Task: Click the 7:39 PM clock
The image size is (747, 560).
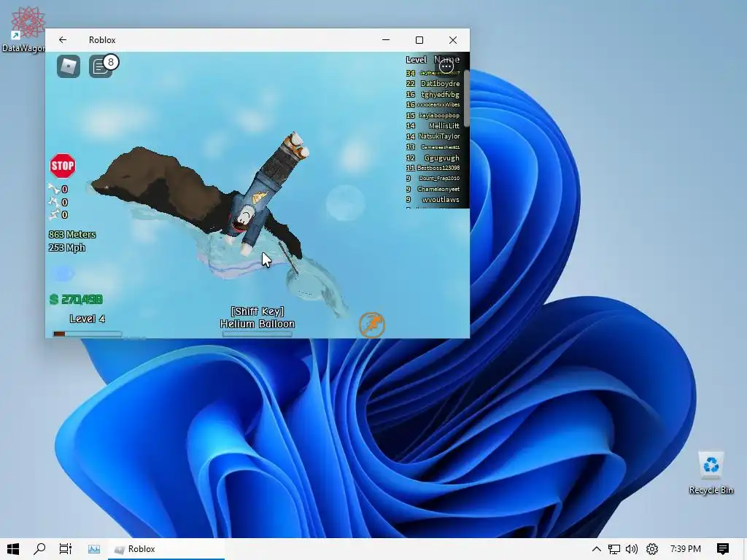Action: click(x=685, y=549)
